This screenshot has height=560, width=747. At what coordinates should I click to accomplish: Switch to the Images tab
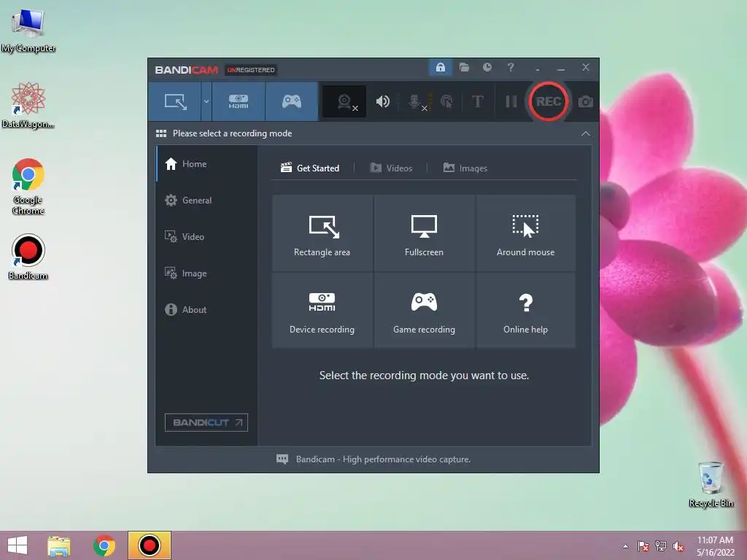click(465, 168)
